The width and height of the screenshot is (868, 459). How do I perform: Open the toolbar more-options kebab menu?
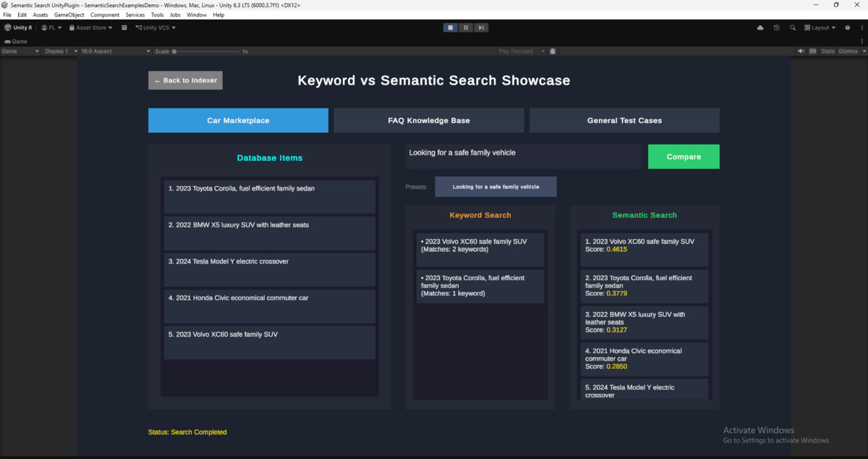[x=861, y=28]
